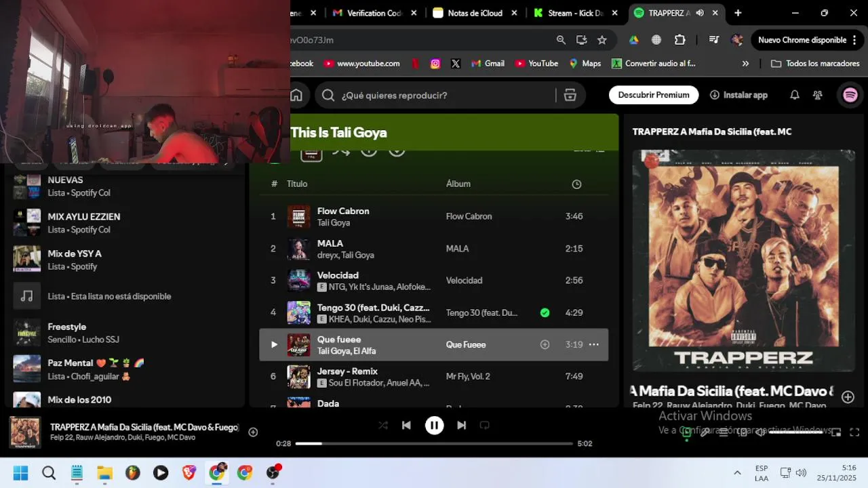Image resolution: width=868 pixels, height=488 pixels.
Task: Adjust the Spotify volume slider
Action: (796, 432)
